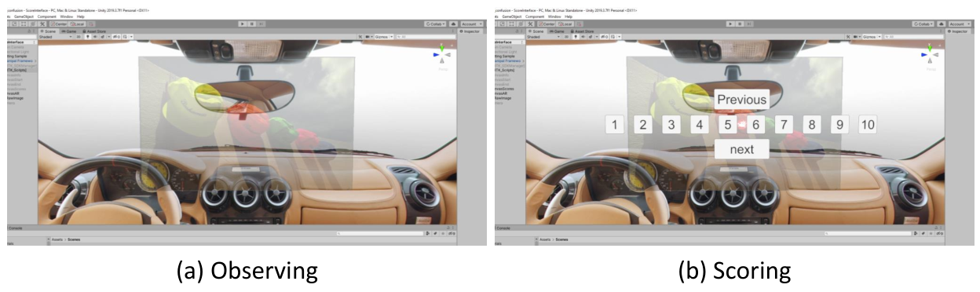Open the Shaded draw mode dropdown in Scoring screenshot
980x292 pixels.
click(x=543, y=37)
